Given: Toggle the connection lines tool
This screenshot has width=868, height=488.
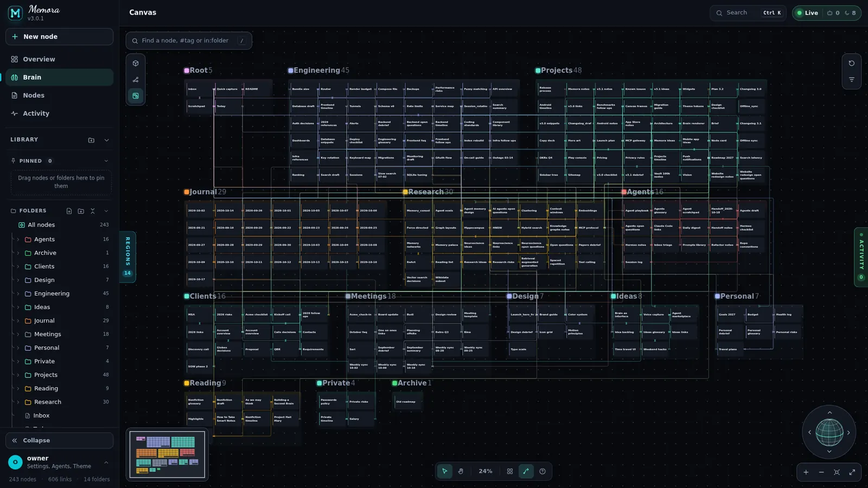Looking at the screenshot, I should click(526, 471).
